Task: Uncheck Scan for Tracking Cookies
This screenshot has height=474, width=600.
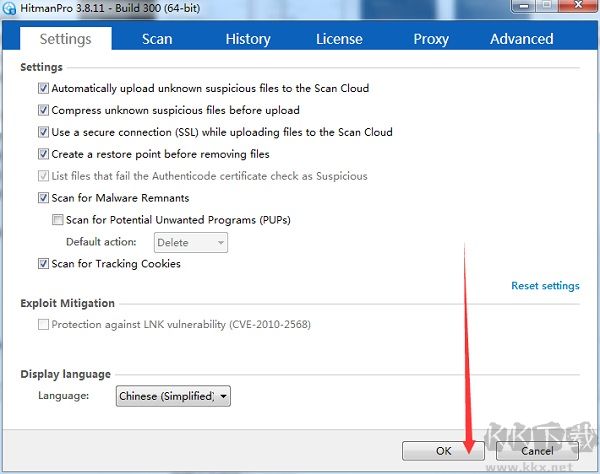Action: coord(43,264)
